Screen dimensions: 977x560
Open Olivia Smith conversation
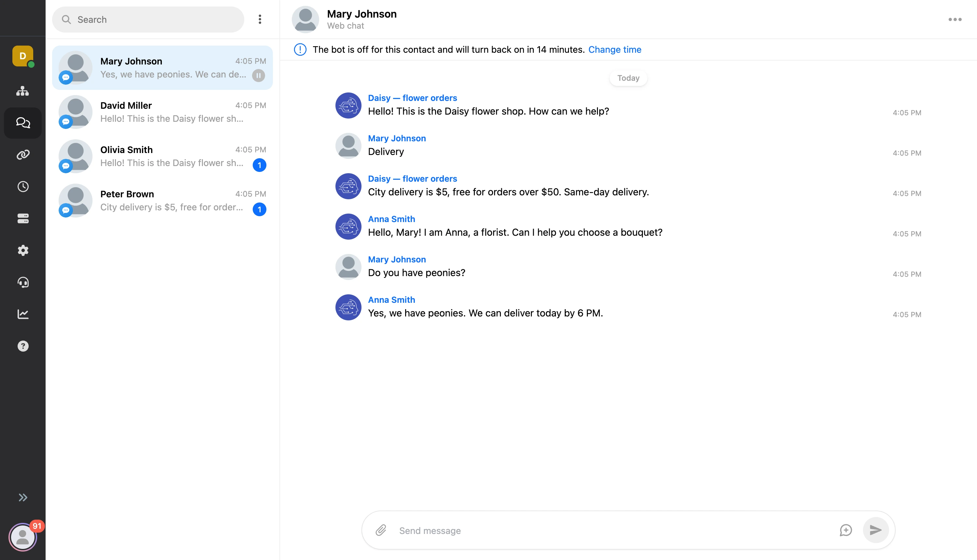pyautogui.click(x=162, y=156)
